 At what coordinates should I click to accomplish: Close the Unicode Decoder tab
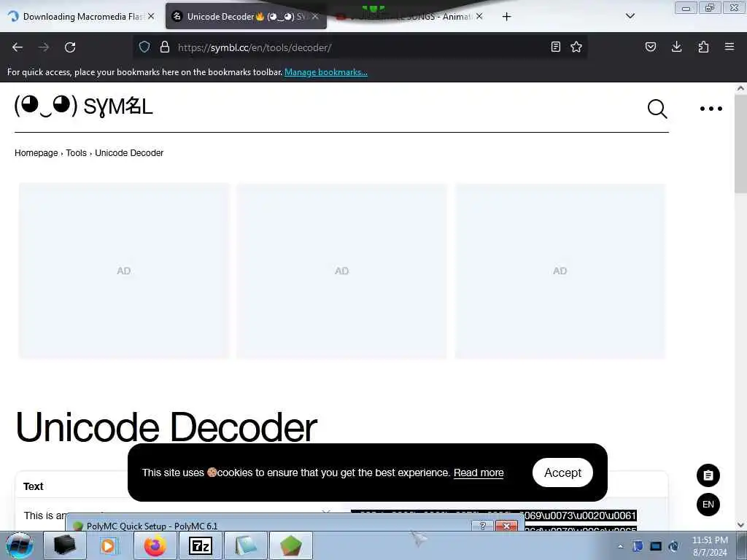tap(315, 16)
